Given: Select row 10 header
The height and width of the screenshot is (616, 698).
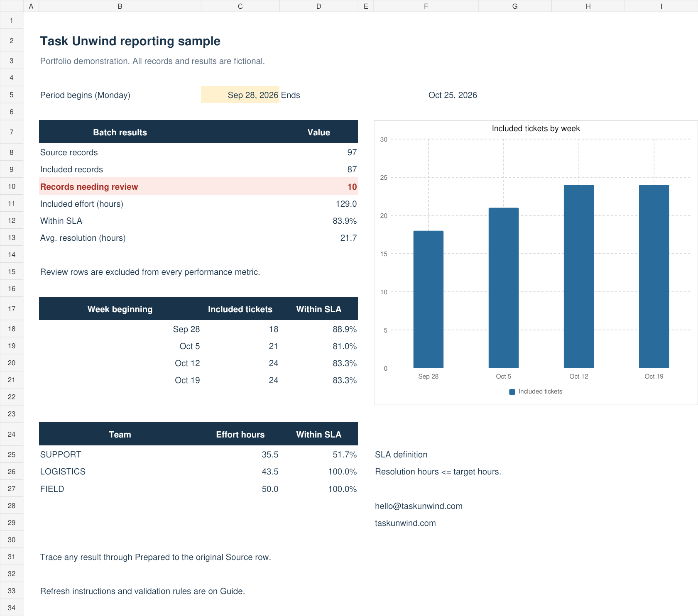Looking at the screenshot, I should [12, 186].
